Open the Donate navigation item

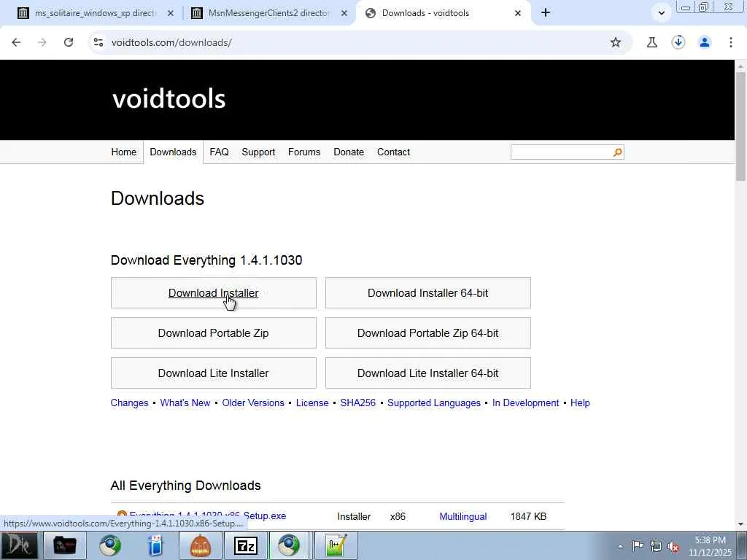(349, 152)
